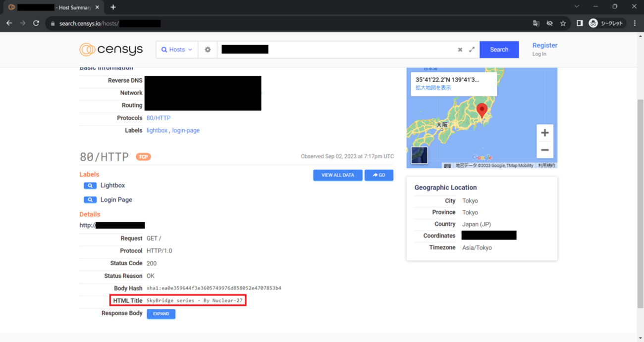This screenshot has height=342, width=644.
Task: Click the Timezone value Asia/Tokyo
Action: [477, 247]
